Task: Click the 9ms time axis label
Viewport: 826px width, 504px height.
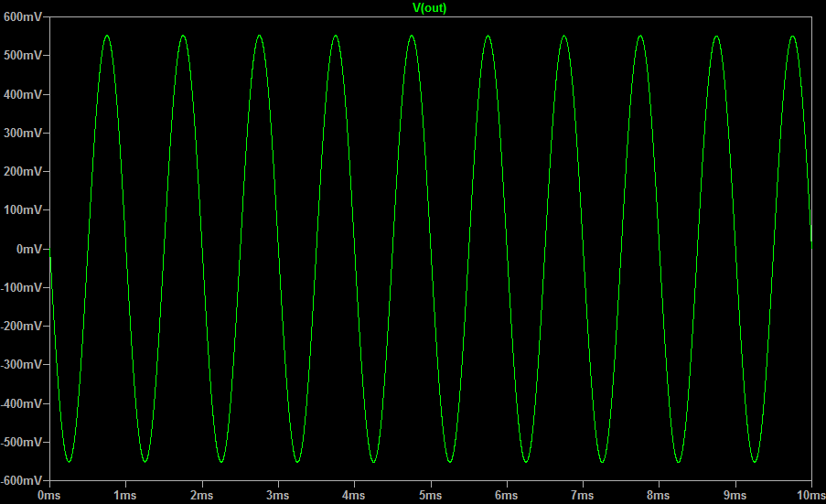Action: coord(735,496)
